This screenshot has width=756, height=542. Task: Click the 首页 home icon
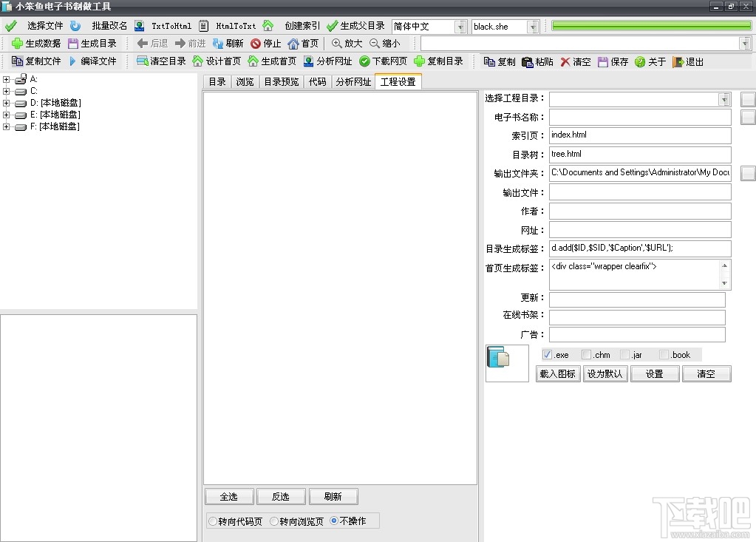(x=293, y=44)
